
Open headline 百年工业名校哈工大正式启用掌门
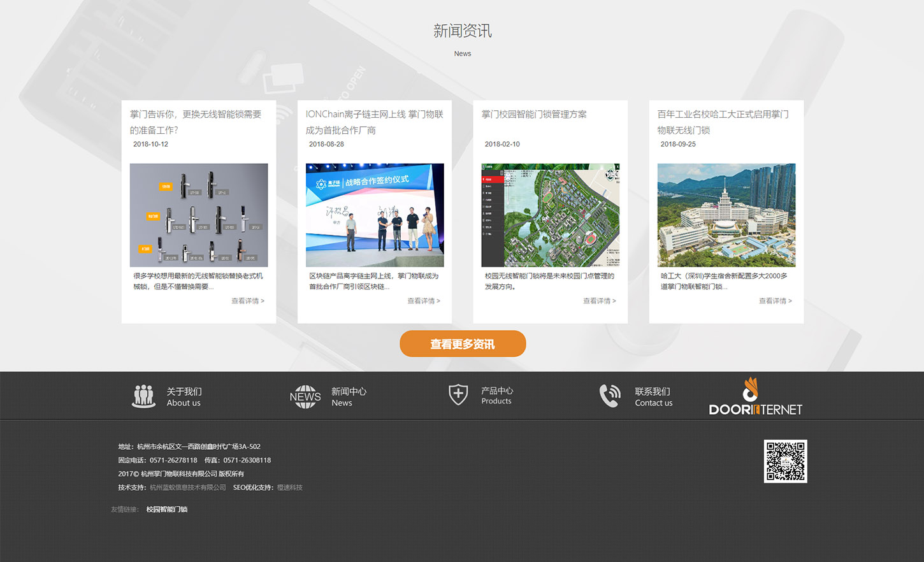click(x=723, y=122)
